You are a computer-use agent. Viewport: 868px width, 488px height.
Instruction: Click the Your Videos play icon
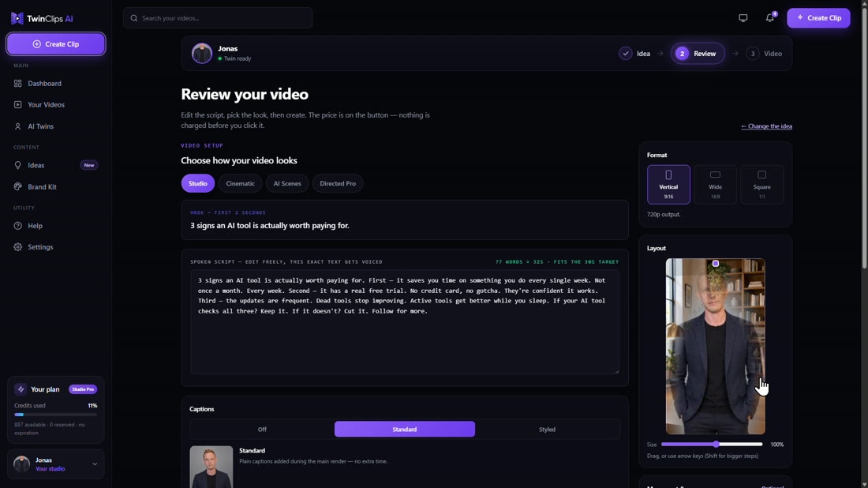point(17,105)
